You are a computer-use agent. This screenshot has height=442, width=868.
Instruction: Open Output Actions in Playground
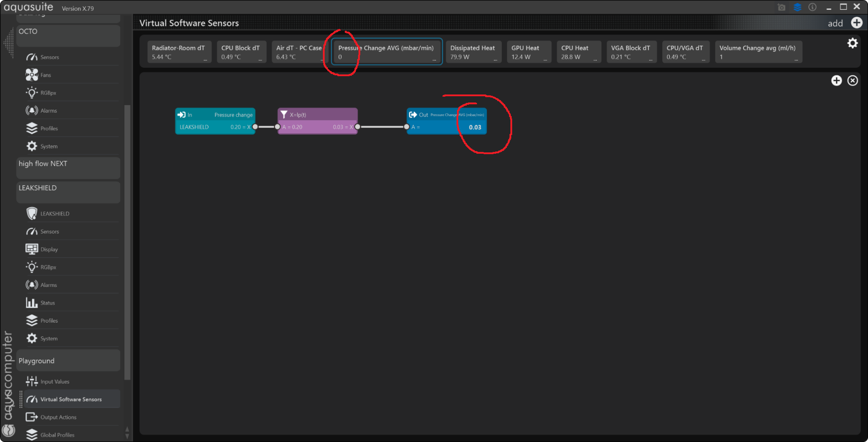point(72,417)
